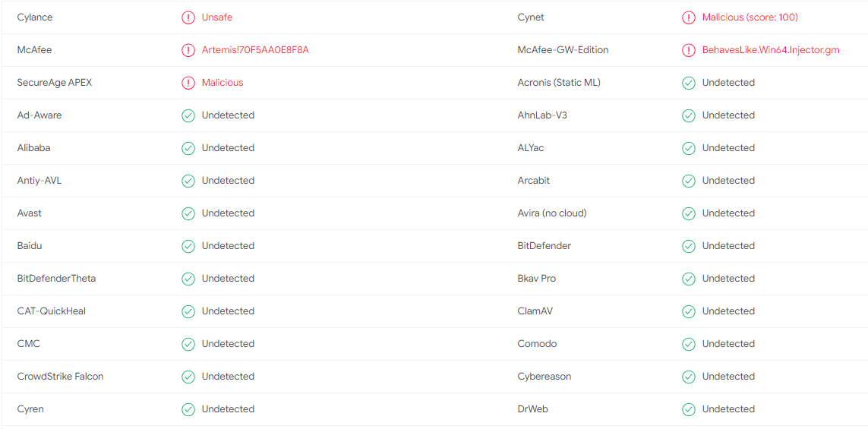Viewport: 868px width, 429px height.
Task: Click the alert icon for SecureAge APEX's Malicious
Action: point(188,83)
